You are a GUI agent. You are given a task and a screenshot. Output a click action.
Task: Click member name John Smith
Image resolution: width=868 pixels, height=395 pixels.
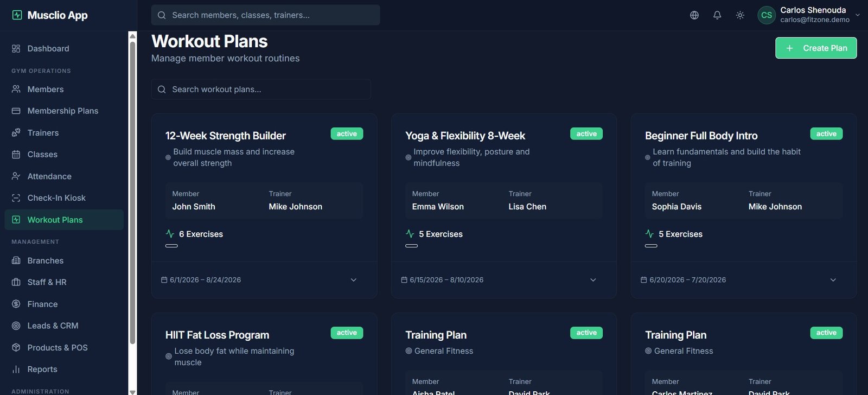(194, 207)
